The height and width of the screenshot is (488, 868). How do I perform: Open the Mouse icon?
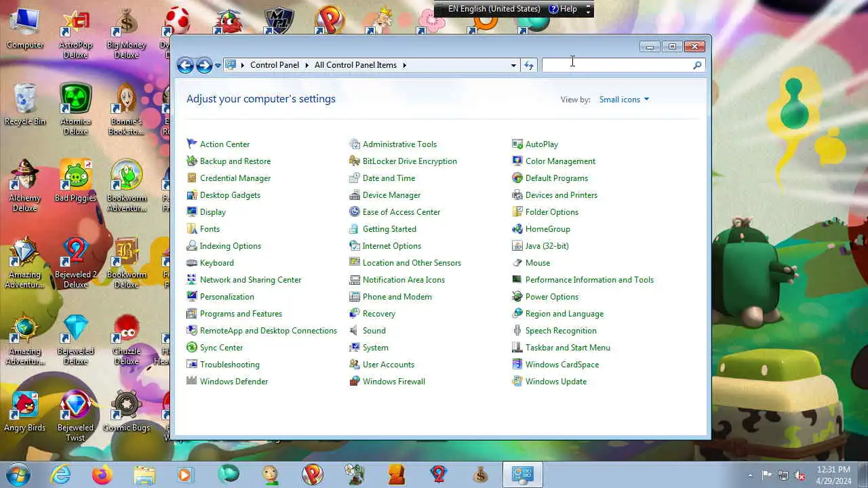point(517,262)
